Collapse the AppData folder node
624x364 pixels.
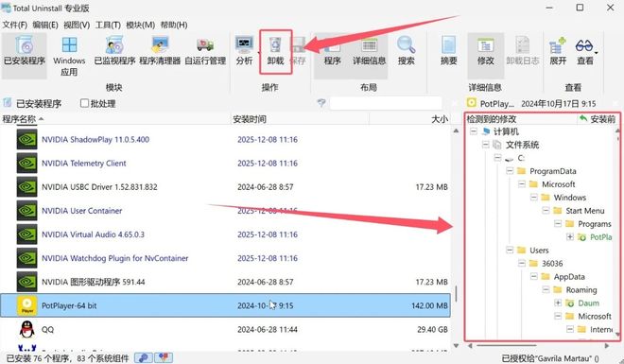click(x=534, y=276)
